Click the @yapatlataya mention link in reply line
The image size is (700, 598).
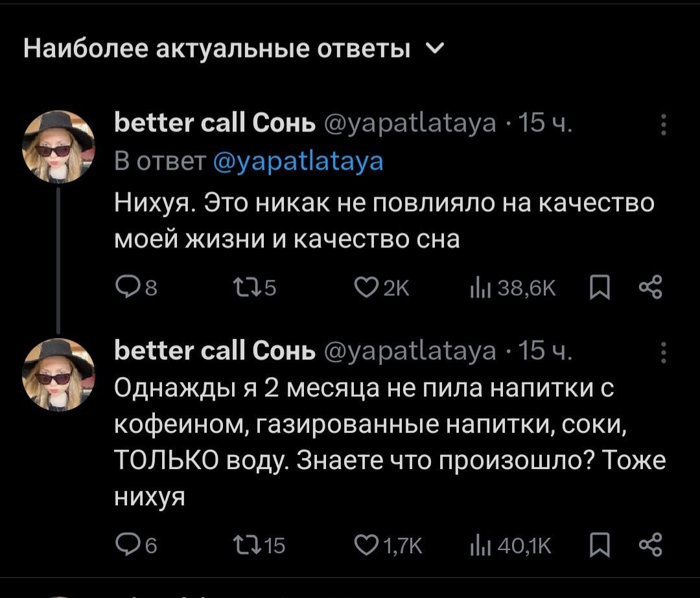tap(298, 161)
